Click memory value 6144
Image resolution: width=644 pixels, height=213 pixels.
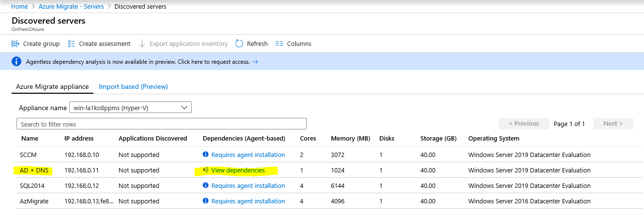click(x=338, y=185)
